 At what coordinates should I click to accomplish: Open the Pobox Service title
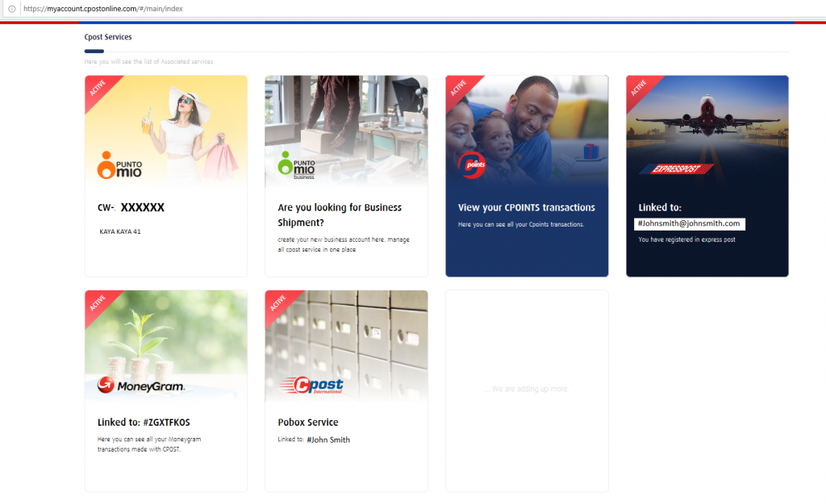click(x=308, y=423)
